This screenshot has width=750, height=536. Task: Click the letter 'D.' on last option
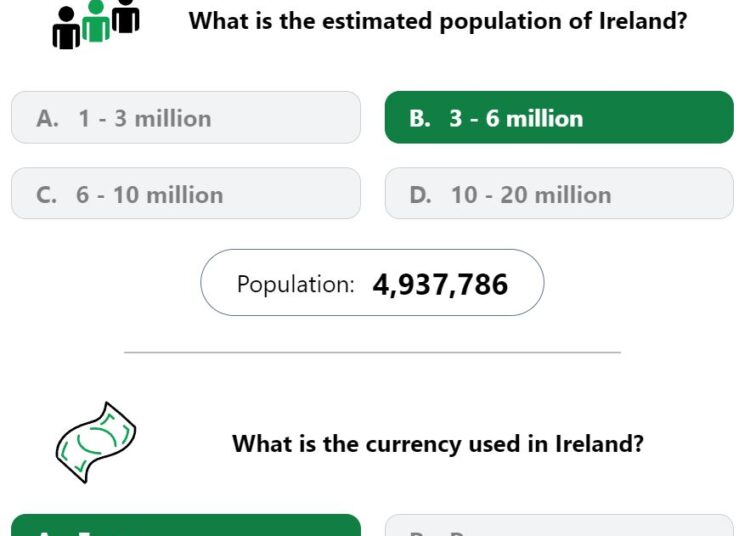420,195
